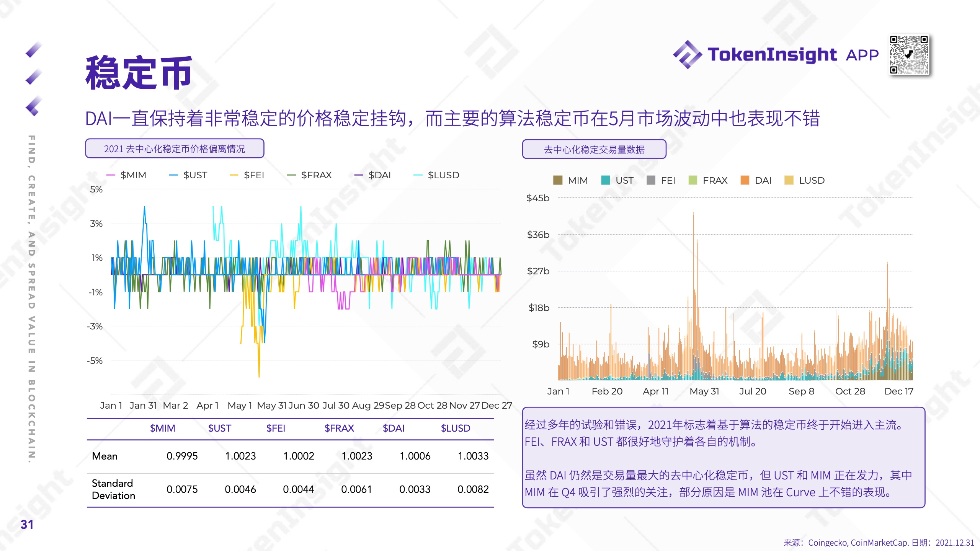Screen dimensions: 980x551
Task: Click the $FEI table column header
Action: 276,428
